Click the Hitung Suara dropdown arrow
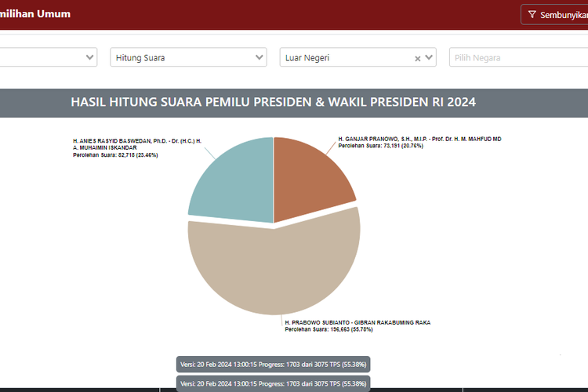588x392 pixels. tap(260, 57)
